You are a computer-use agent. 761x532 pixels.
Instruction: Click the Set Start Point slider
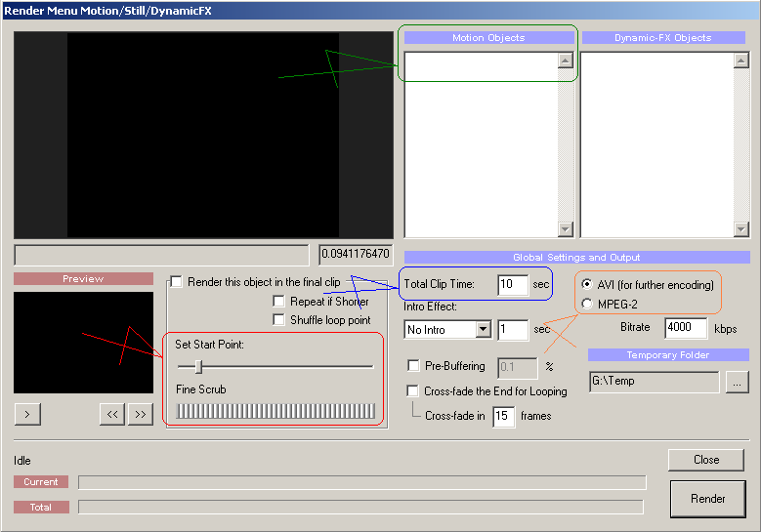[x=198, y=367]
